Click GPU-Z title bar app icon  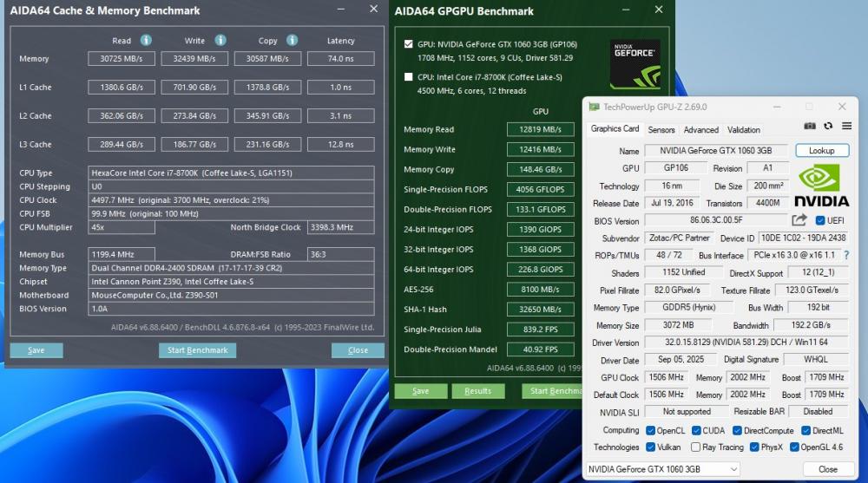click(x=594, y=107)
